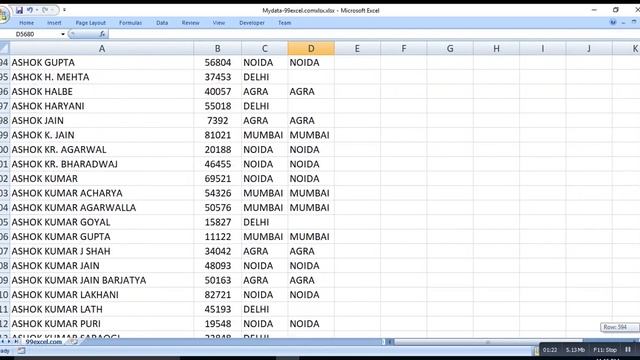640x360 pixels.
Task: Select highlighted column D header
Action: coord(311,49)
